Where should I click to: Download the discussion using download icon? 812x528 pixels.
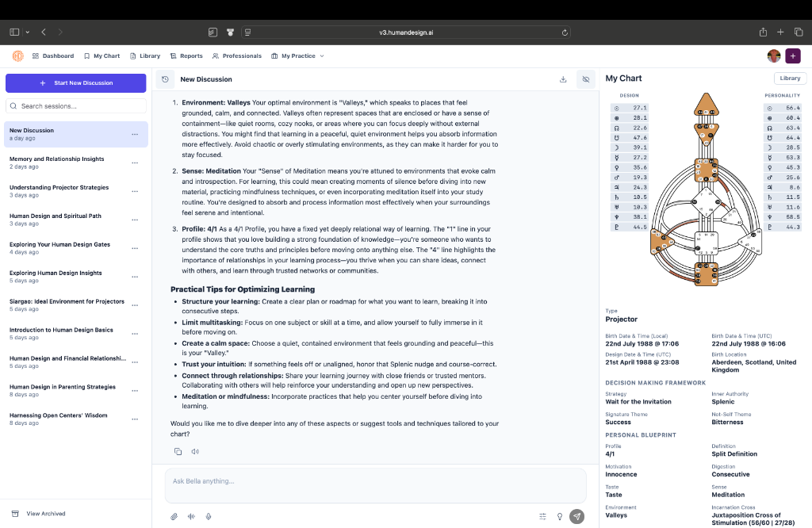click(x=563, y=79)
